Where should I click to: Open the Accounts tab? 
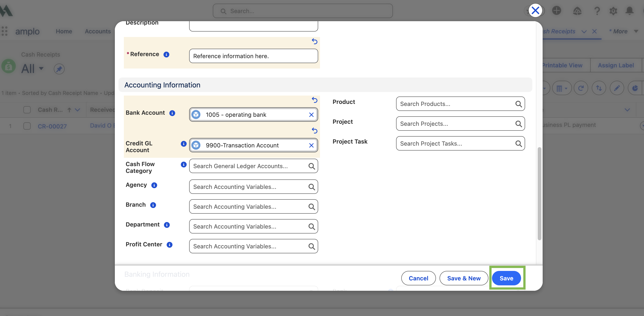coord(98,31)
